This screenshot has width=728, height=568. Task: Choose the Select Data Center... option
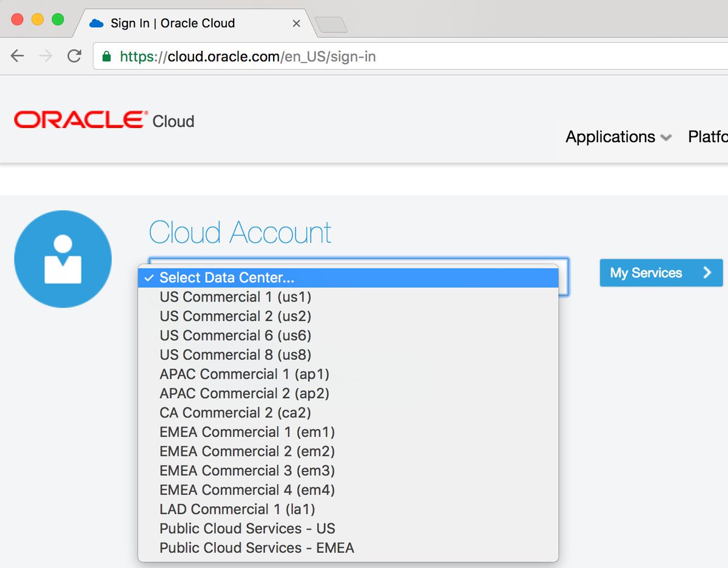coord(348,278)
